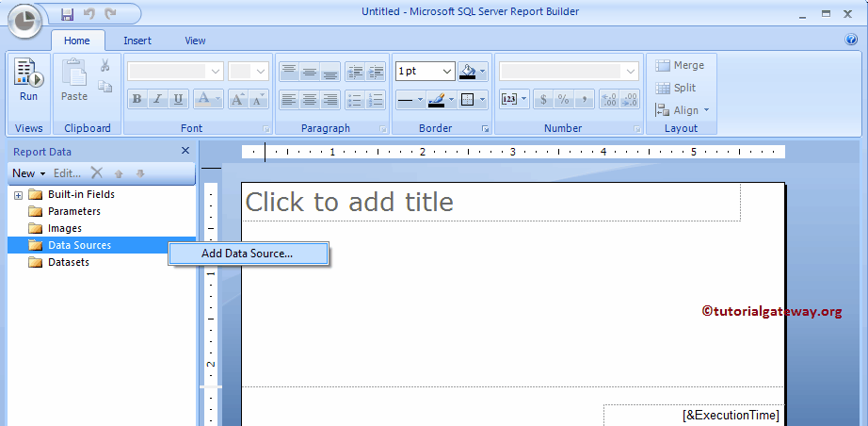Image resolution: width=868 pixels, height=426 pixels.
Task: Open the font size combo box
Action: point(249,71)
